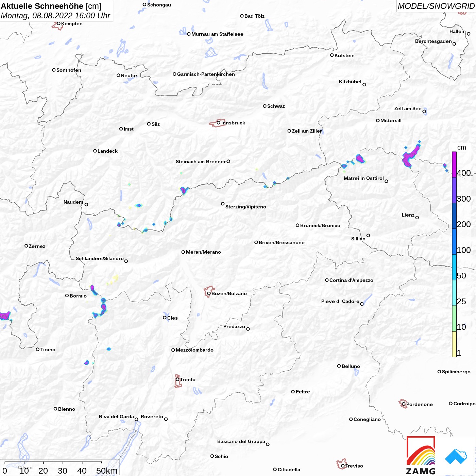
Task: Click the 'Conegliano' label
Action: (367, 419)
